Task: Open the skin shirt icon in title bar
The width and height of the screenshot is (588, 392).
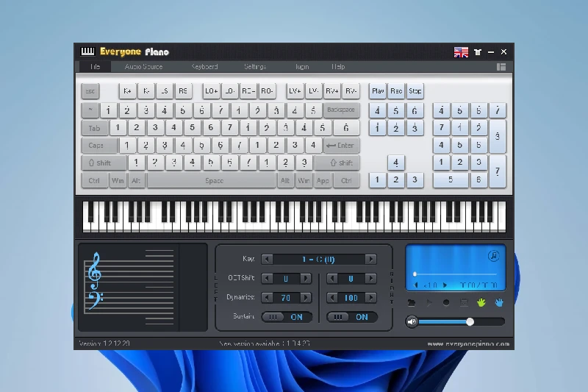Action: point(478,51)
